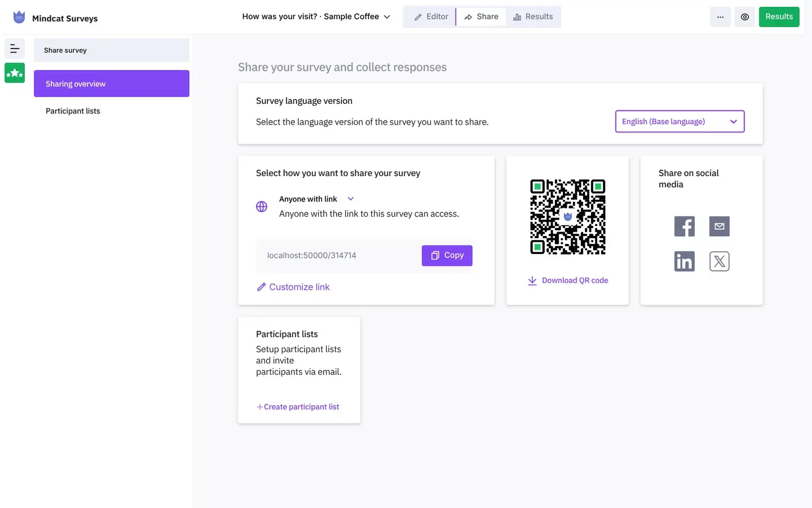Copy the survey link
The image size is (812, 508).
[447, 256]
